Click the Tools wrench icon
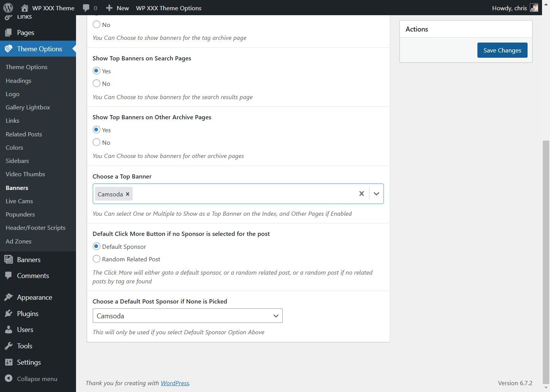Image resolution: width=550 pixels, height=392 pixels. (x=8, y=346)
